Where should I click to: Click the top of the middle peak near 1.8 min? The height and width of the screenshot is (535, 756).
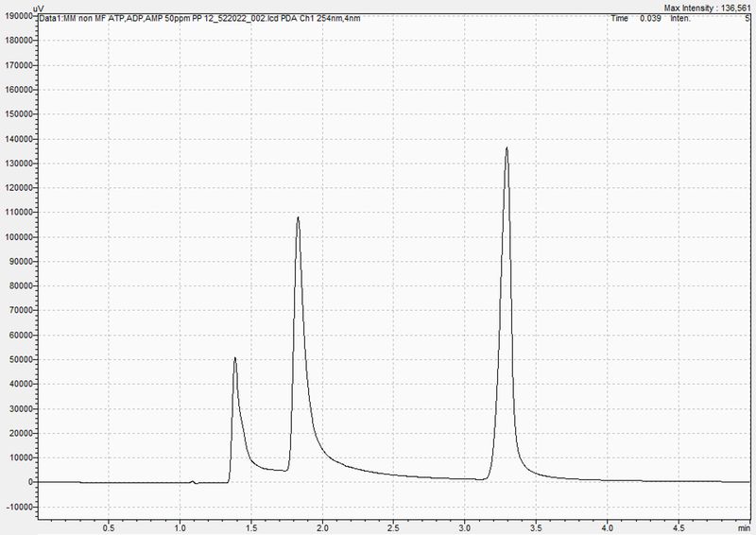point(298,218)
